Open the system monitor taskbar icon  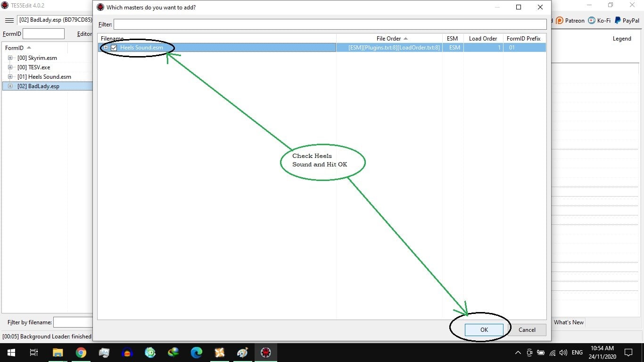[104, 353]
